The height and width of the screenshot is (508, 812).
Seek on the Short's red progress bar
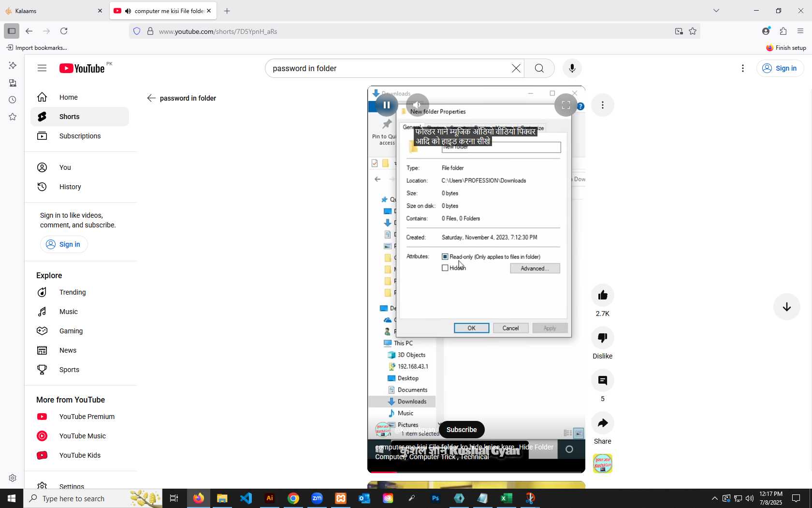(476, 472)
